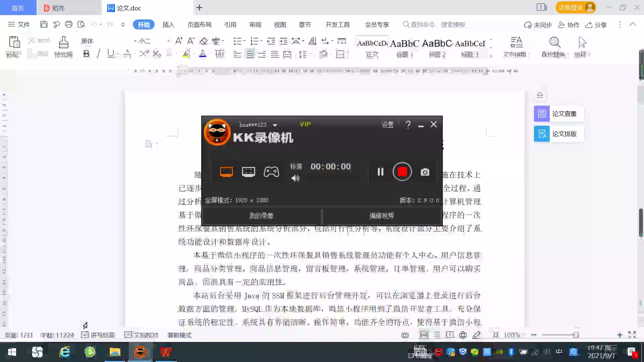The image size is (644, 362).
Task: Expand underline style dropdown arrow
Action: (118, 54)
